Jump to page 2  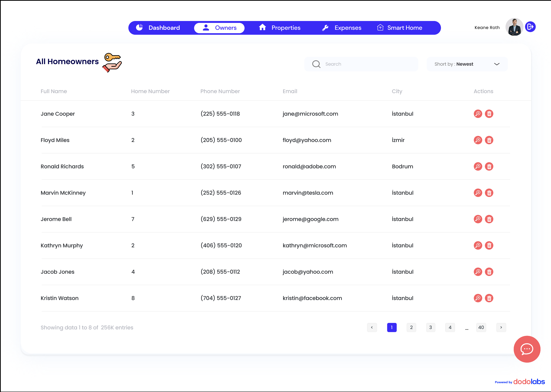(x=411, y=327)
